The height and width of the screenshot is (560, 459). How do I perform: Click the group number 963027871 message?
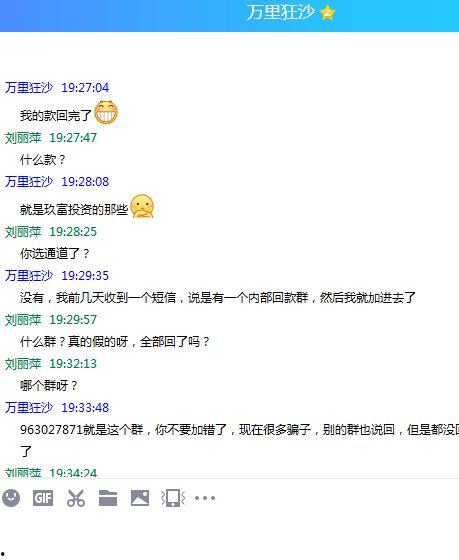[239, 440]
